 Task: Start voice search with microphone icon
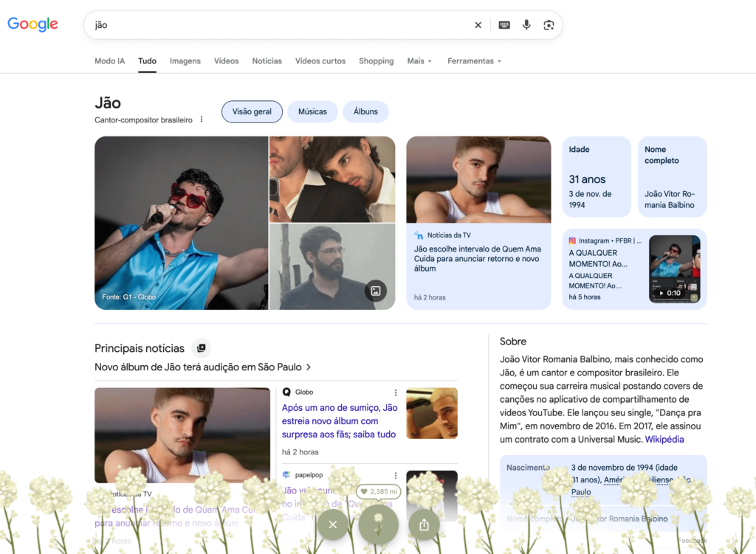coord(526,25)
